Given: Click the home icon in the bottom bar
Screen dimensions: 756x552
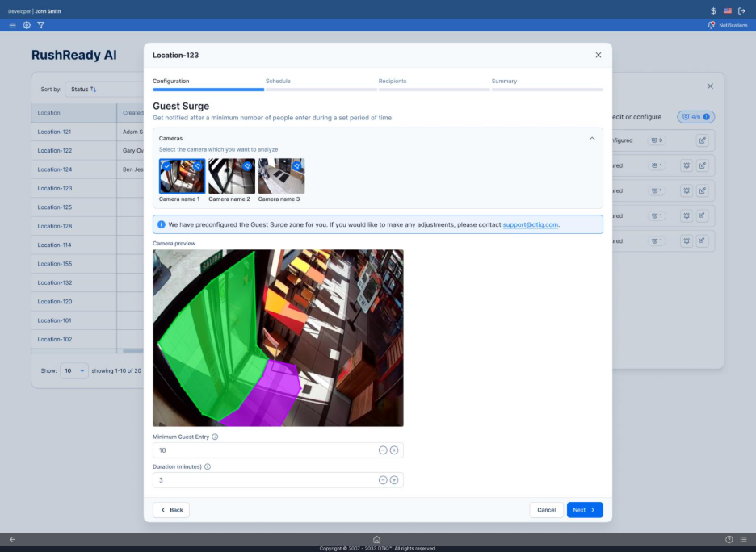Looking at the screenshot, I should [376, 539].
